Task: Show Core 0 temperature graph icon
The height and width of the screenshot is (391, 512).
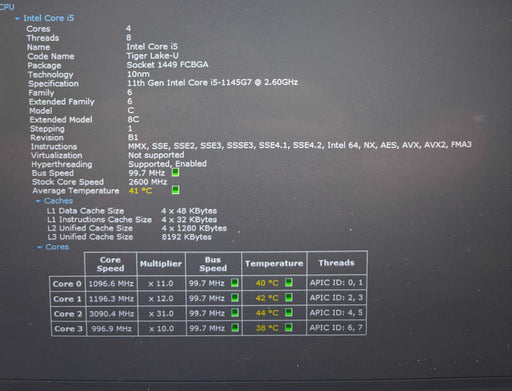Action: click(289, 282)
